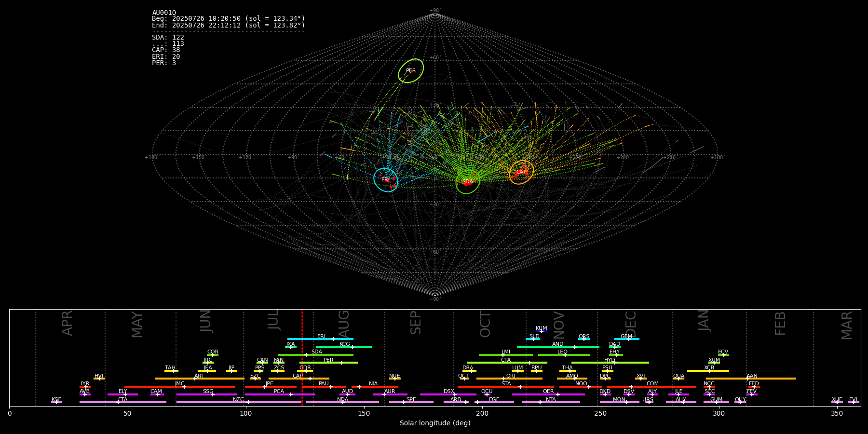Click the NUE shower marker in timeline

point(394,379)
